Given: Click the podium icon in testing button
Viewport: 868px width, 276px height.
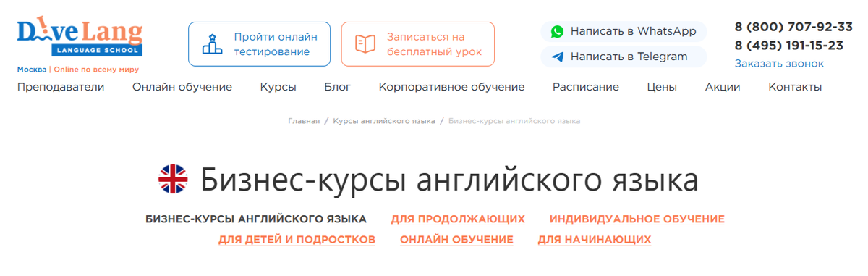Looking at the screenshot, I should 212,44.
